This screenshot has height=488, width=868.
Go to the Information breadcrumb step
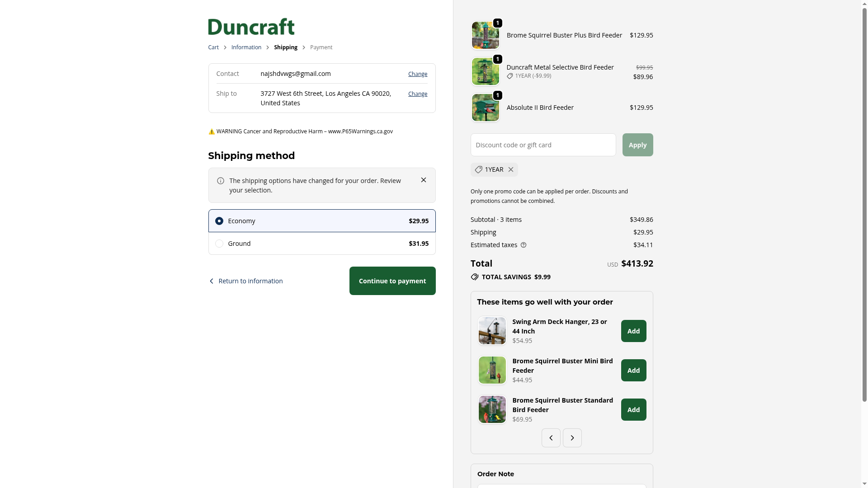point(246,47)
